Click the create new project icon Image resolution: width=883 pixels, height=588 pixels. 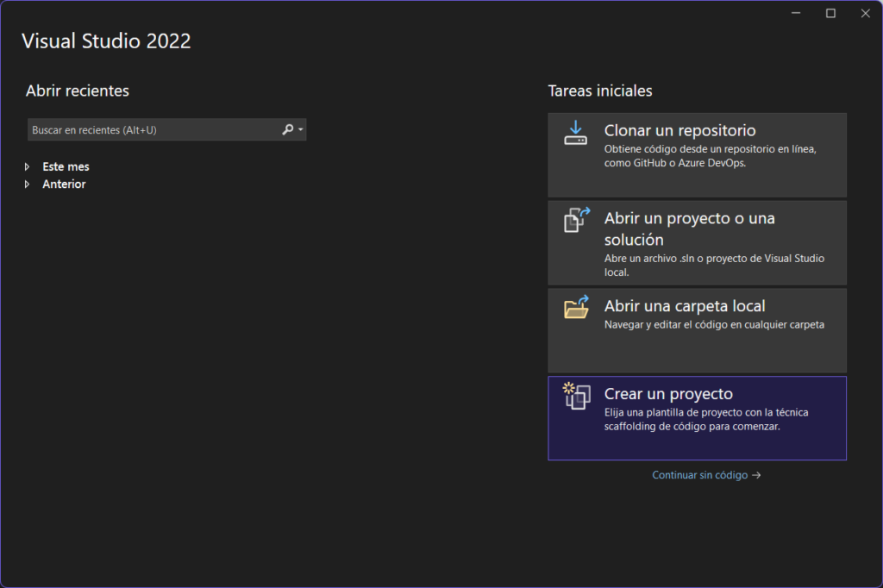click(577, 396)
